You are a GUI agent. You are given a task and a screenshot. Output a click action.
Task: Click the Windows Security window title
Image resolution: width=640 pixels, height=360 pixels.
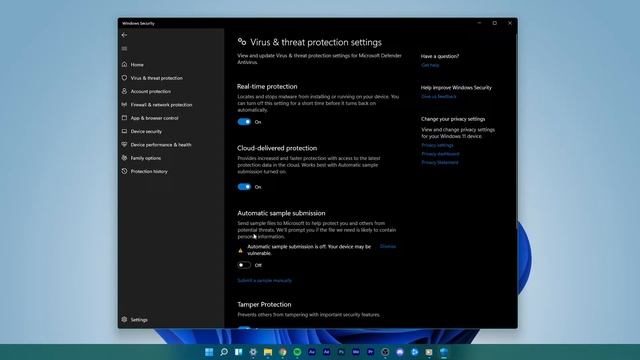tap(138, 23)
